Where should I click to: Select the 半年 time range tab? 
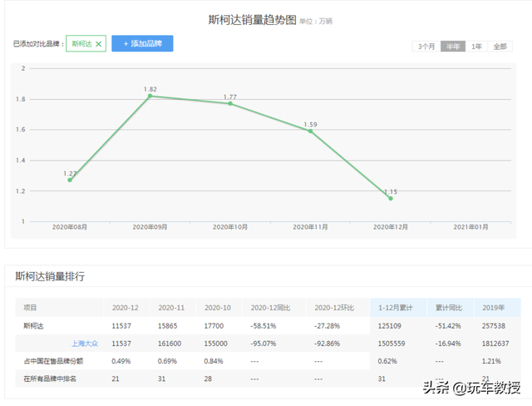pyautogui.click(x=453, y=47)
